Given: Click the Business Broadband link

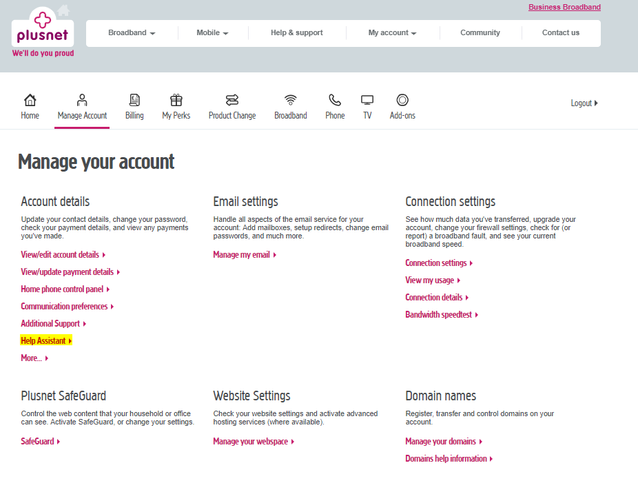Looking at the screenshot, I should coord(564,7).
